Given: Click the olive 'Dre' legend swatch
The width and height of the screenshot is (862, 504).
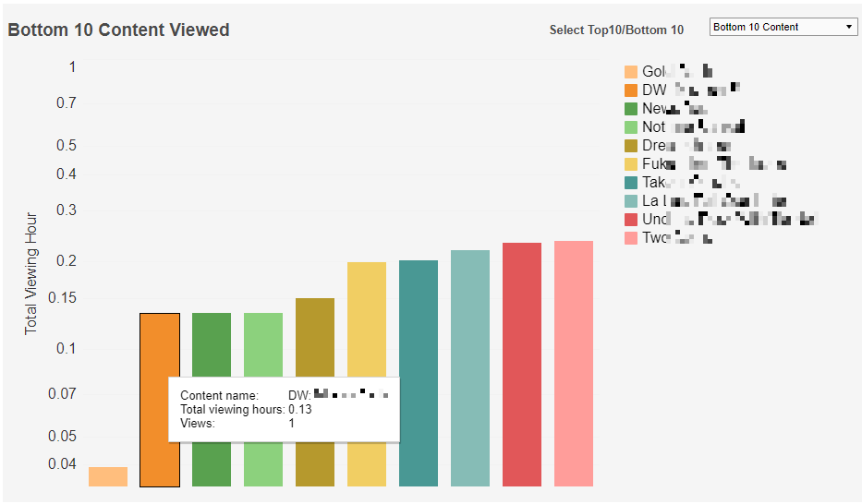Looking at the screenshot, I should coord(631,146).
